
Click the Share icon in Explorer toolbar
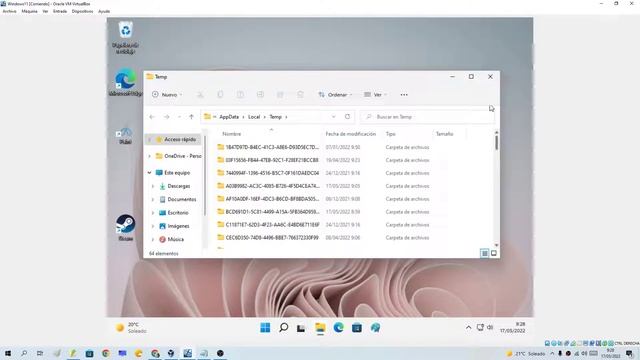pyautogui.click(x=280, y=95)
